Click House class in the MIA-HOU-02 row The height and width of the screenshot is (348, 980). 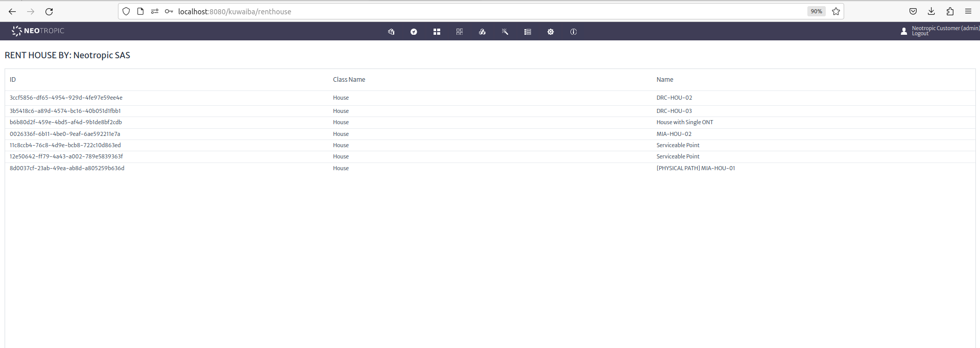[x=341, y=134]
